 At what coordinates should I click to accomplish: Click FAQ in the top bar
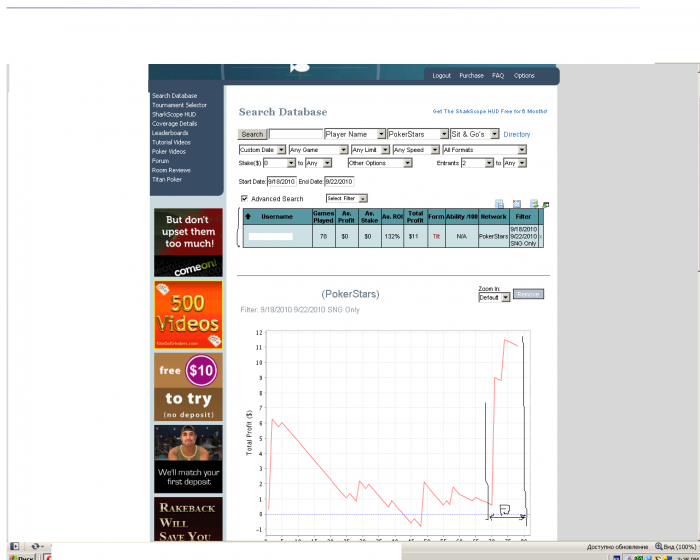coord(498,75)
